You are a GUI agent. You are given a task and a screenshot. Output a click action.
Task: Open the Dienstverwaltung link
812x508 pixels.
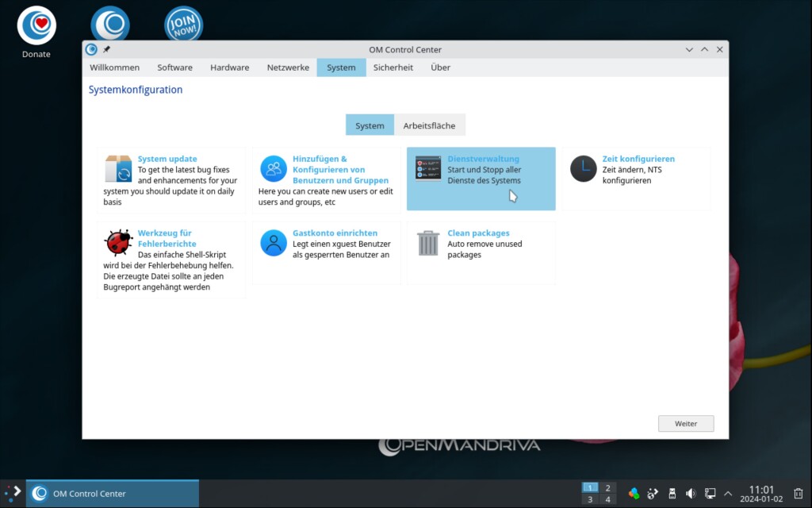(x=483, y=159)
